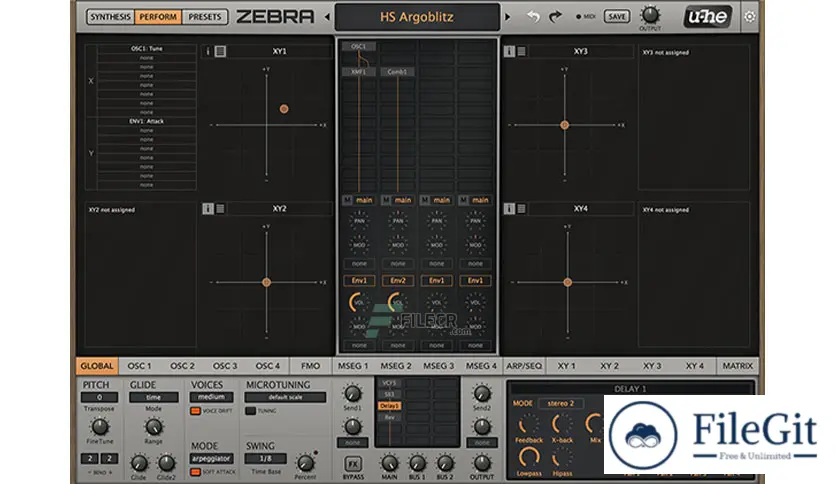Adjust the first lane VOL knob
The height and width of the screenshot is (484, 836).
[359, 302]
